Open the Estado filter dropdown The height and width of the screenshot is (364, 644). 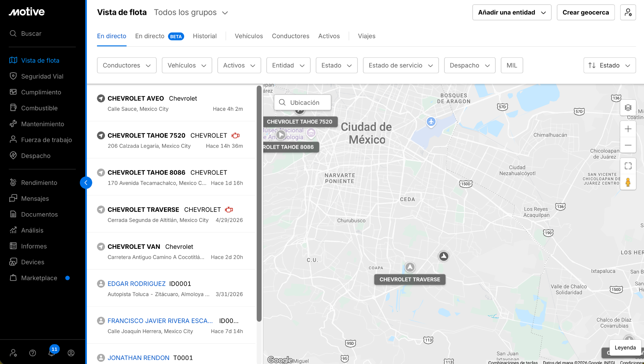pos(336,65)
